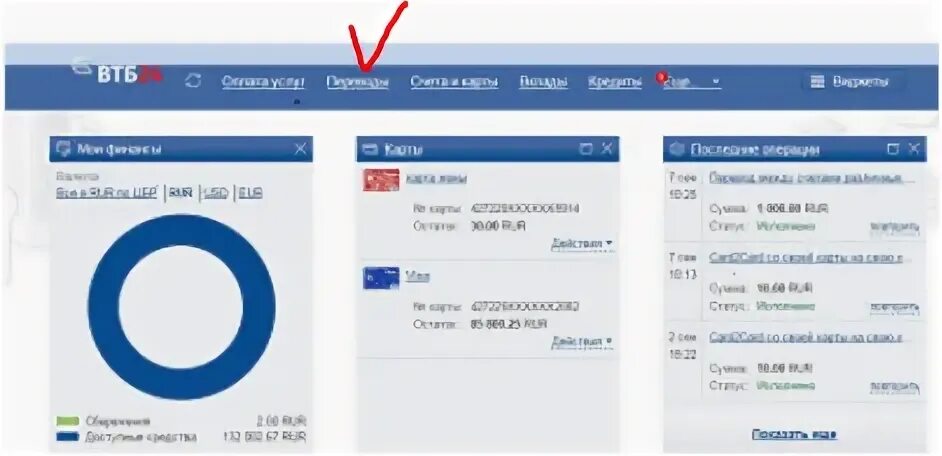The width and height of the screenshot is (942, 456).
Task: Click the Мои финансы panel title
Action: [120, 149]
